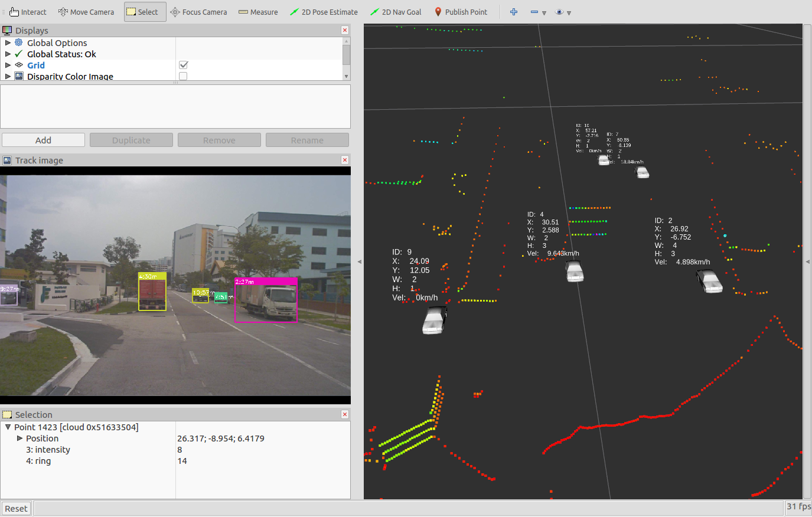Expand the Global Options tree item

click(8, 43)
